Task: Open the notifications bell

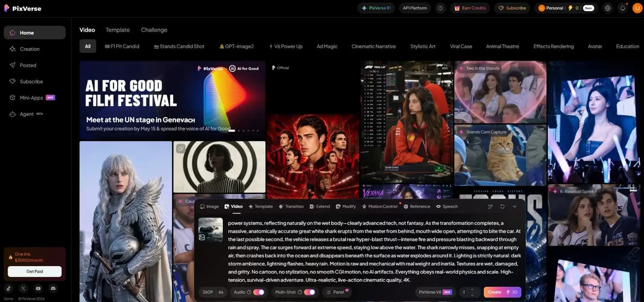Action: tap(623, 8)
